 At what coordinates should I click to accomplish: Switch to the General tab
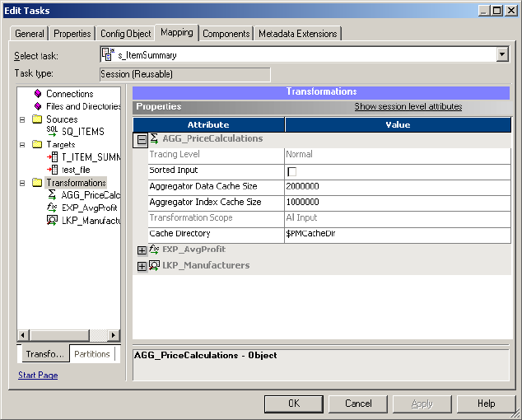(x=30, y=34)
